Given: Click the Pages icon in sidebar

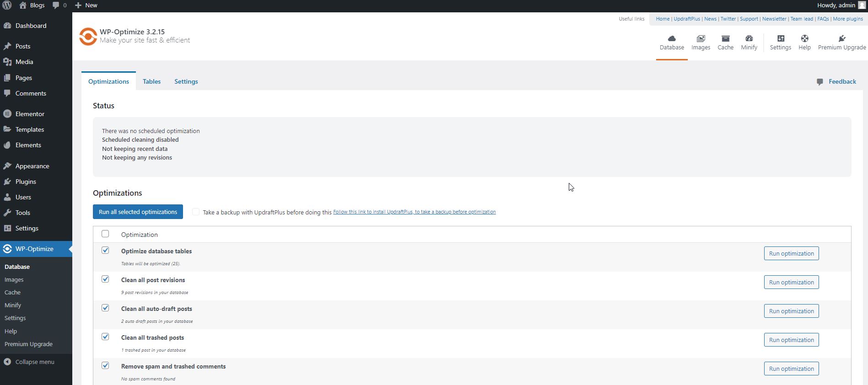Looking at the screenshot, I should pos(7,78).
